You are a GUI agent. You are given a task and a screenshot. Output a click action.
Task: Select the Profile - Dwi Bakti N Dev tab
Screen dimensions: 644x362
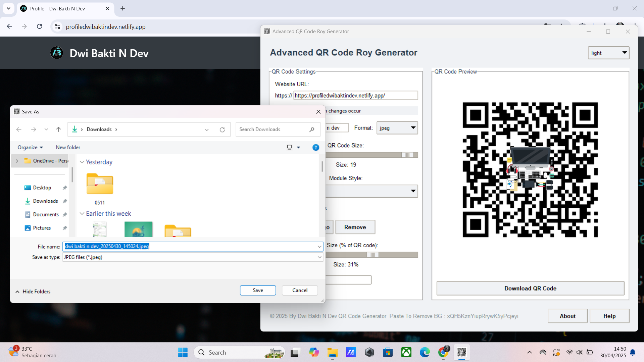tap(65, 9)
